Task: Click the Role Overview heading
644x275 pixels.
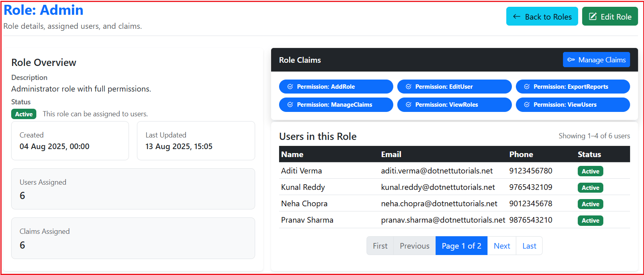Action: (44, 62)
